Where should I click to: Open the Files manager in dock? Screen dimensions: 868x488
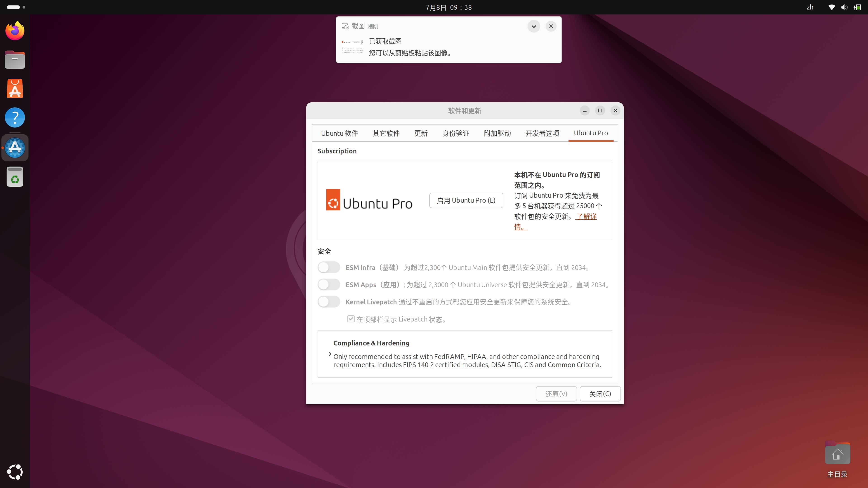[x=15, y=60]
